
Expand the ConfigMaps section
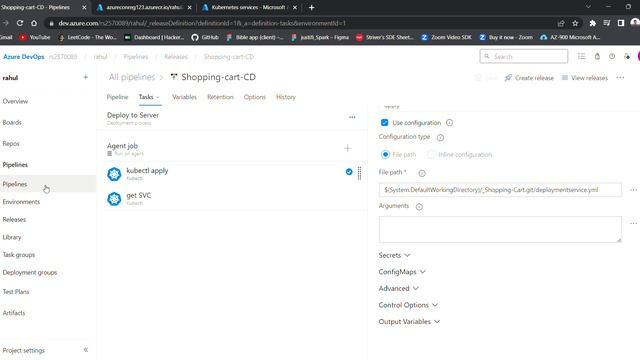click(x=402, y=272)
